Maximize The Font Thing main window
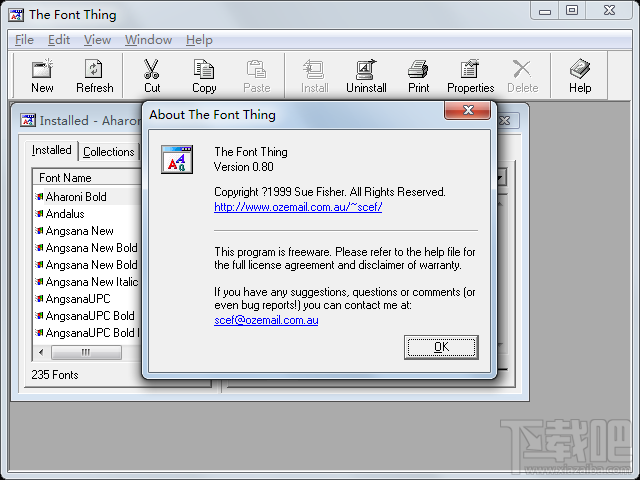Viewport: 640px width, 480px height. click(x=572, y=10)
